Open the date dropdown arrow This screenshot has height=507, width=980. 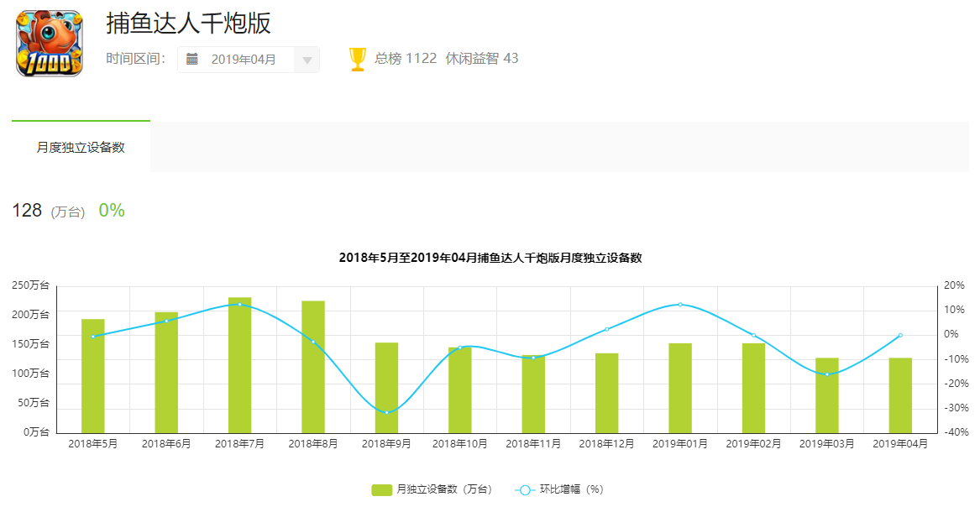tap(307, 60)
